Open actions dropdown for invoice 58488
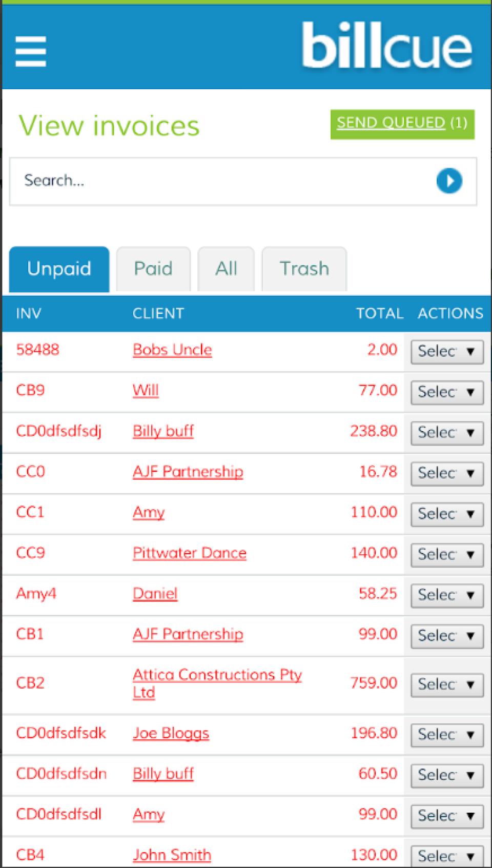The width and height of the screenshot is (492, 868). 447,352
